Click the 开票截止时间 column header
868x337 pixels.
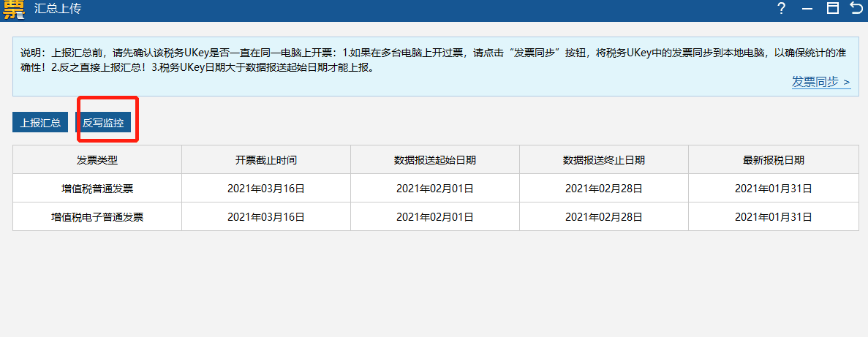tap(266, 160)
